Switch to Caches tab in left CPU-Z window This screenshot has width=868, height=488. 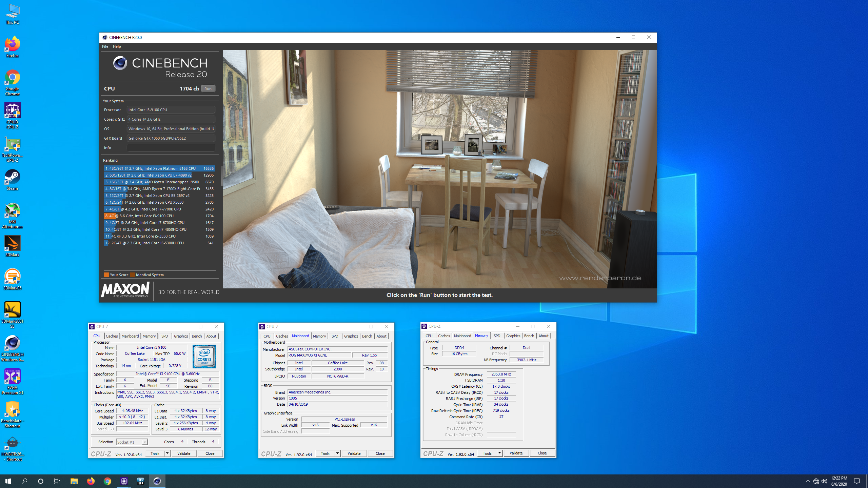(112, 336)
